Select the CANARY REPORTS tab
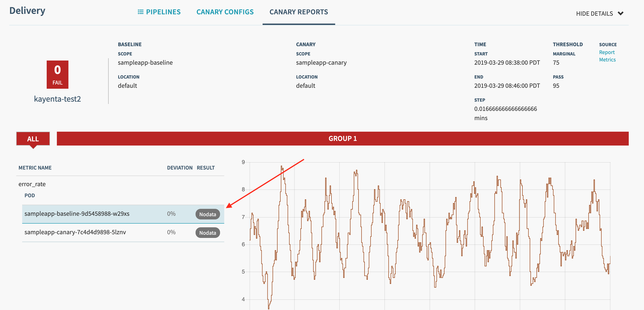The image size is (644, 310). (x=299, y=12)
